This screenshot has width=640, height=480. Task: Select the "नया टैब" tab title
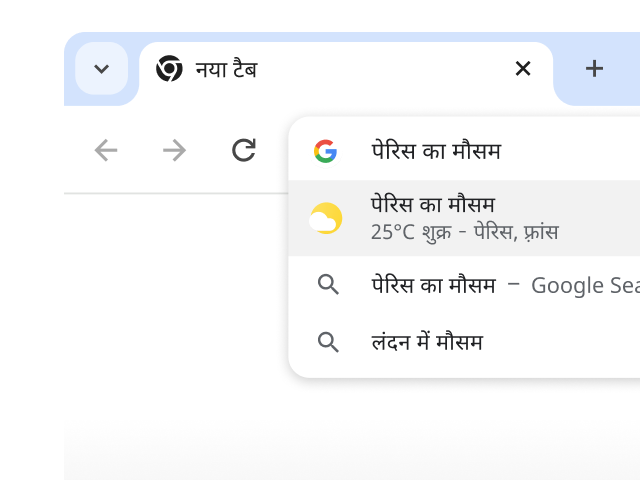click(226, 69)
